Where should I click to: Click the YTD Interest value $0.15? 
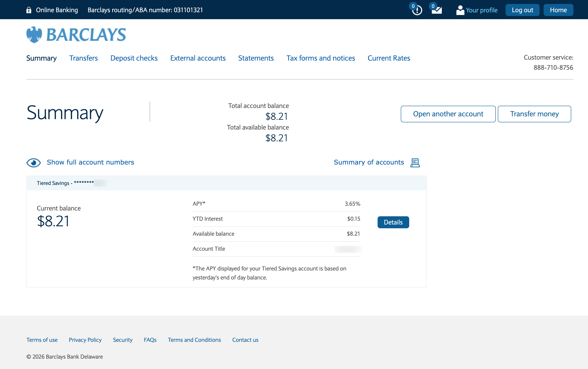click(354, 219)
